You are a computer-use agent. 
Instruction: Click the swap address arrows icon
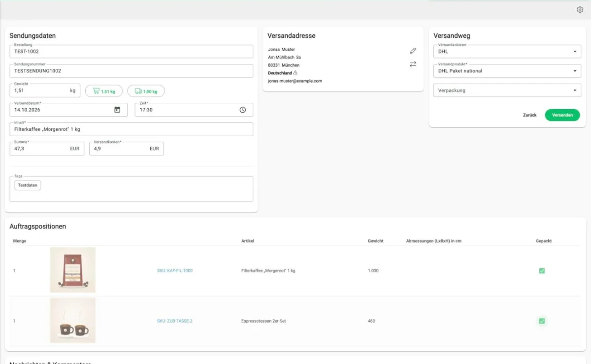pos(413,64)
